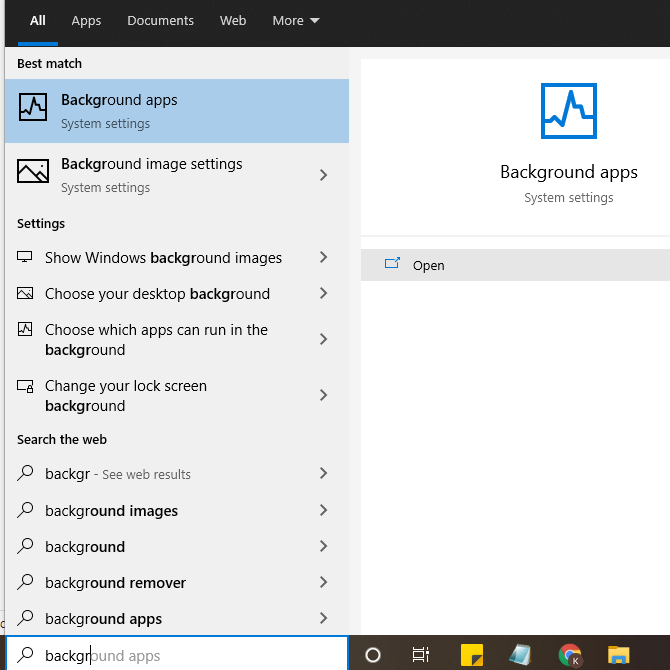This screenshot has height=670, width=670.
Task: Select backgr See web results suggestion
Action: (118, 474)
